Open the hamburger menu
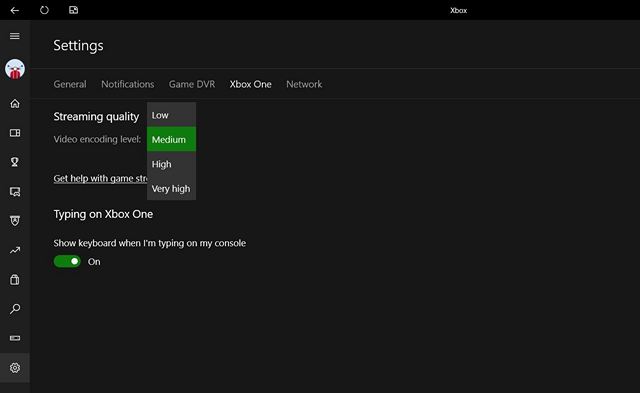Image resolution: width=640 pixels, height=393 pixels. (x=15, y=36)
